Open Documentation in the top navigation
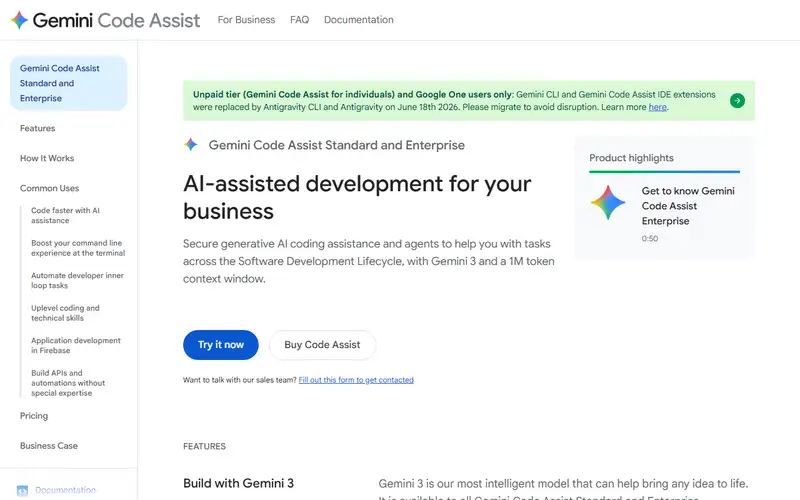Screen dimensions: 800x500 coord(359,20)
